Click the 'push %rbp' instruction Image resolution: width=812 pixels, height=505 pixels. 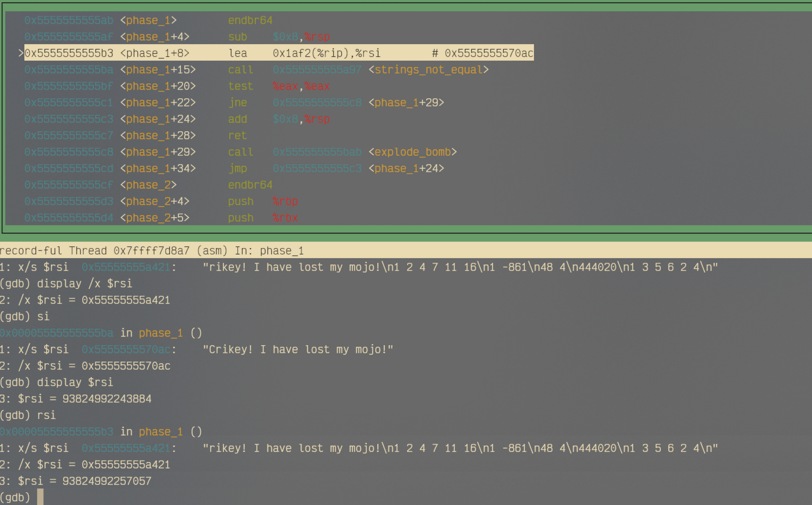[263, 201]
